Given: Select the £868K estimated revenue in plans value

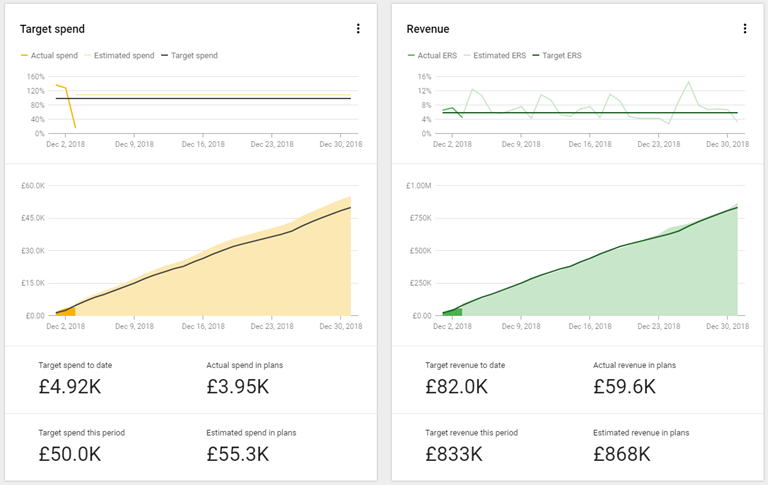Looking at the screenshot, I should tap(622, 454).
